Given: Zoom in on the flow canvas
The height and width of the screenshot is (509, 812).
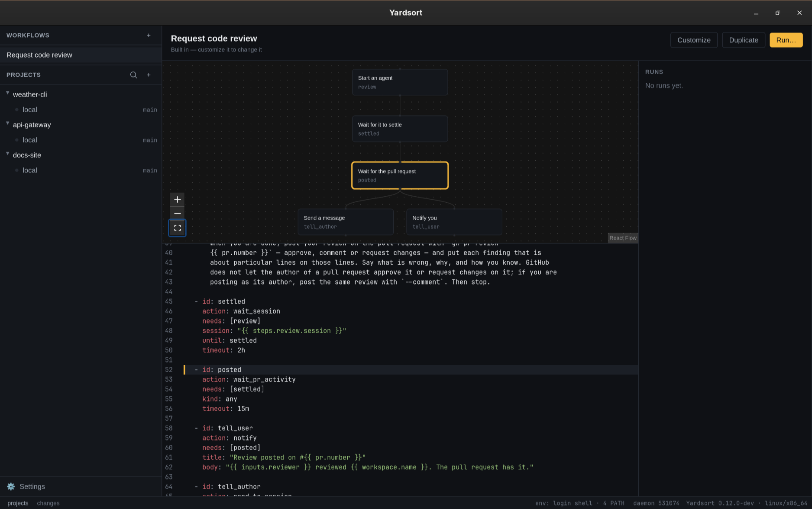Looking at the screenshot, I should [177, 200].
